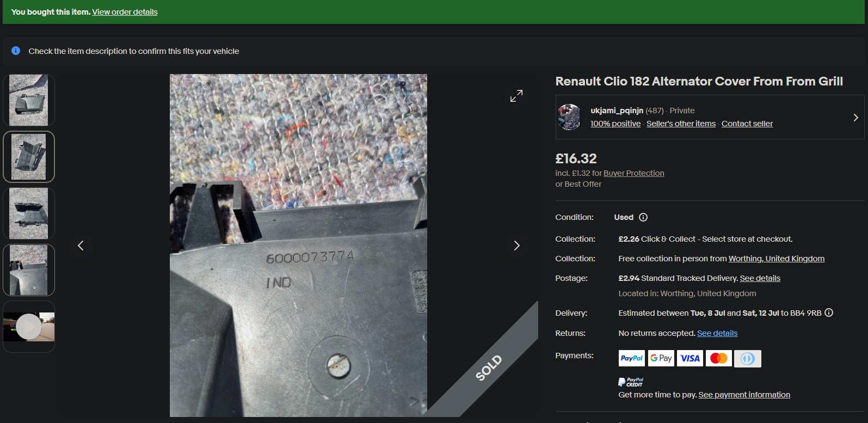Select second thumbnail in gallery

[29, 157]
